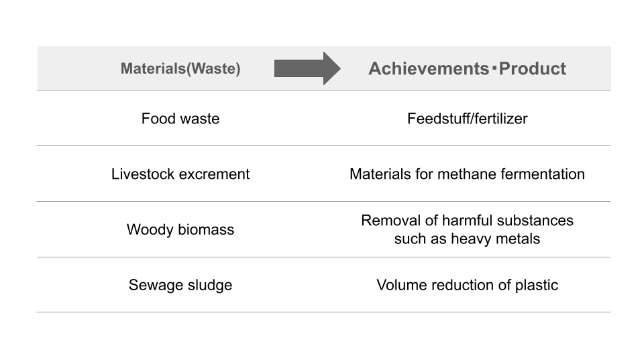
Task: Select the Materials(Waste) column header
Action: pos(180,68)
